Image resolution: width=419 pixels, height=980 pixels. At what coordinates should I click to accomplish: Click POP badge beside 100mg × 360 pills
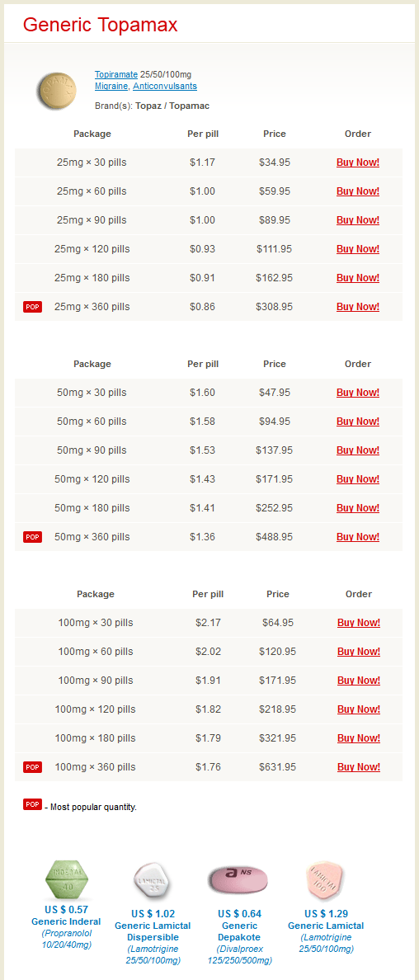32,767
